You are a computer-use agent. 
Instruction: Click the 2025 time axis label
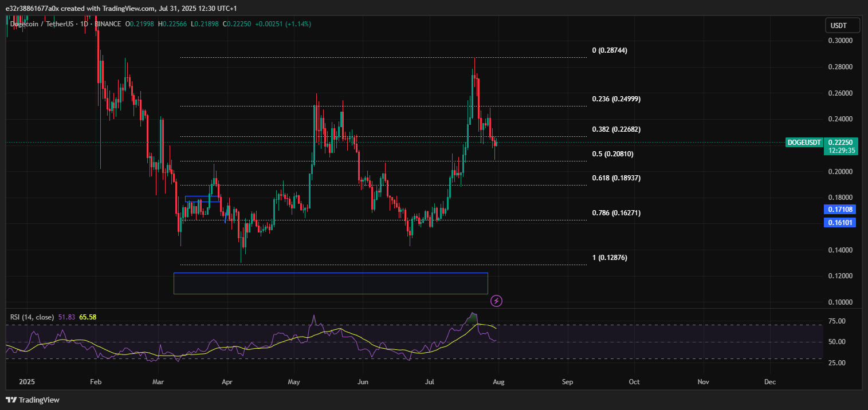click(27, 381)
